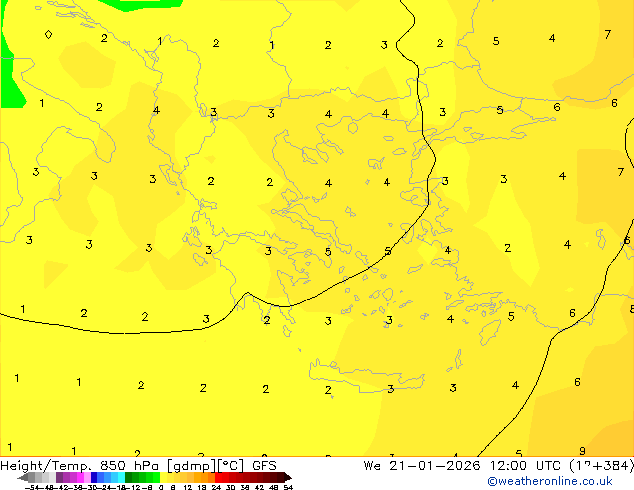Select the bright red legend swatch at 24

[x=218, y=477]
